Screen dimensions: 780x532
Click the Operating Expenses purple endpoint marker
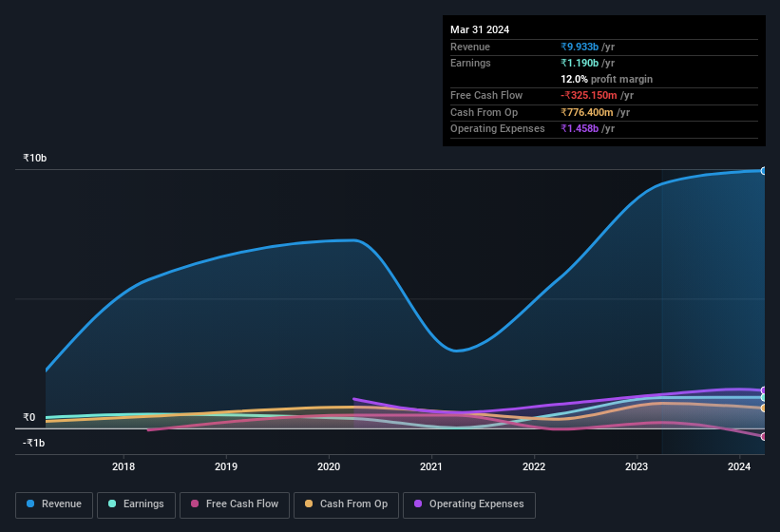(x=764, y=390)
